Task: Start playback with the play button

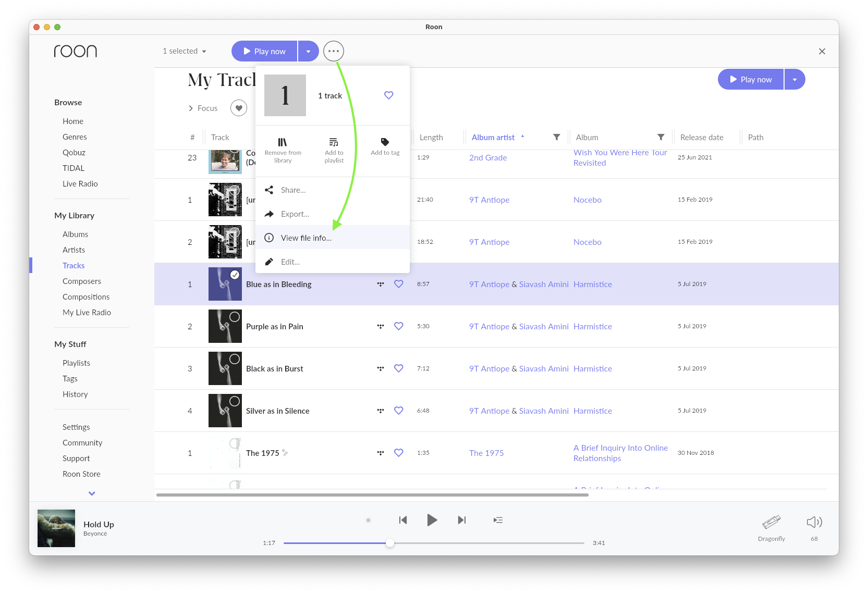Action: [x=432, y=520]
